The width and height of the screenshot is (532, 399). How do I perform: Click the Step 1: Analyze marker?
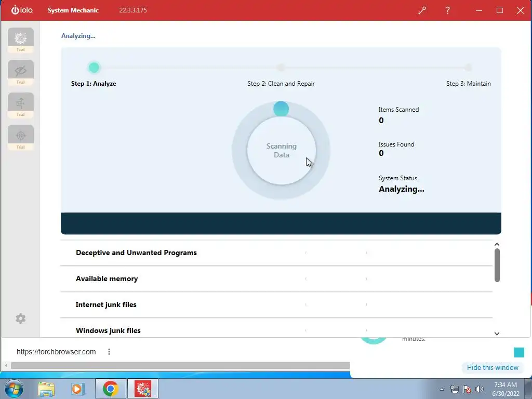[94, 68]
